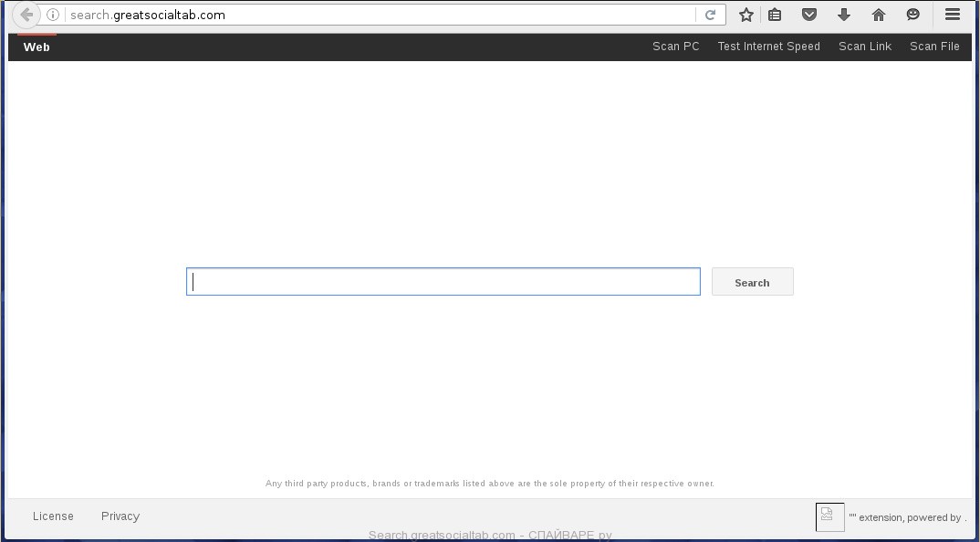The height and width of the screenshot is (542, 980).
Task: Click the broken extension image icon
Action: [x=830, y=517]
